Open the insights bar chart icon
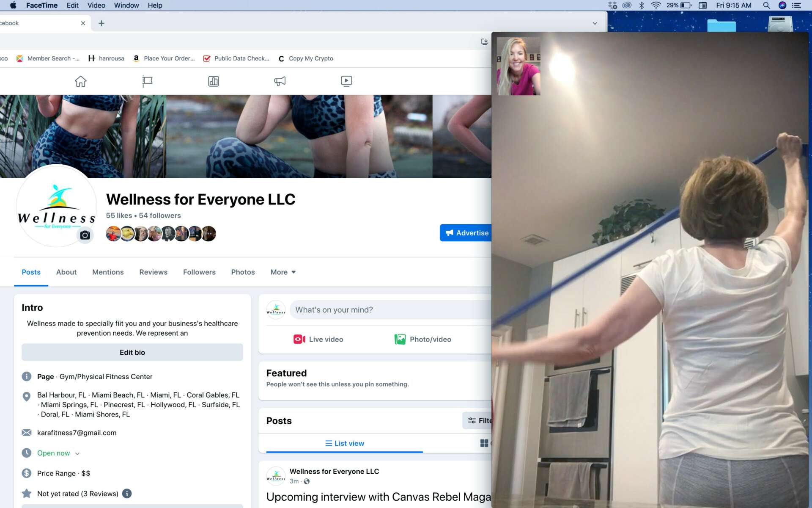812x508 pixels. [x=214, y=81]
